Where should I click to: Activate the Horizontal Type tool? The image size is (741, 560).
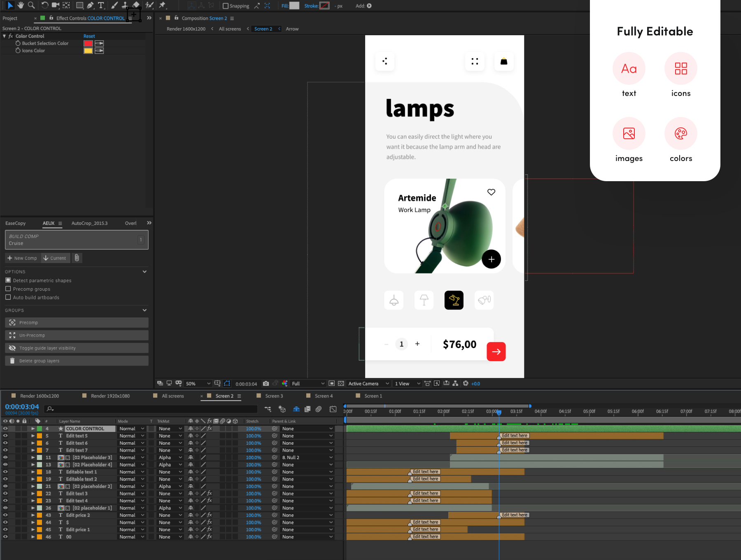(x=101, y=5)
